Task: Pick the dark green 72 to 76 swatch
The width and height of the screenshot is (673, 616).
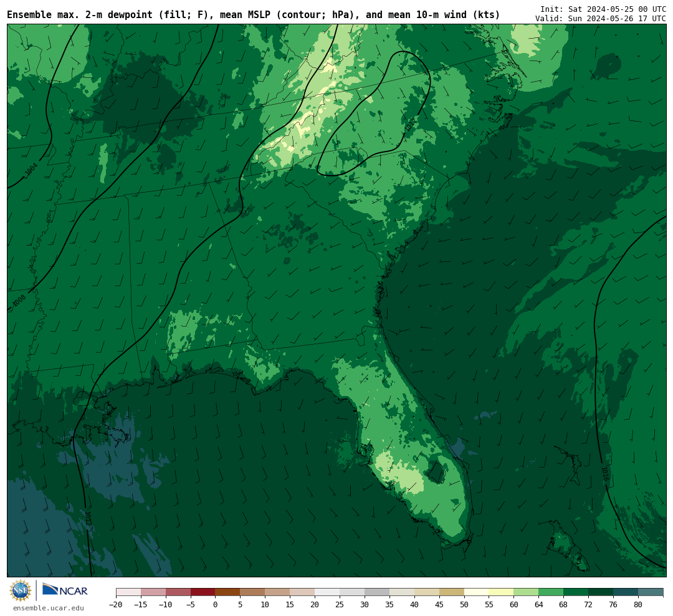Action: tap(601, 592)
